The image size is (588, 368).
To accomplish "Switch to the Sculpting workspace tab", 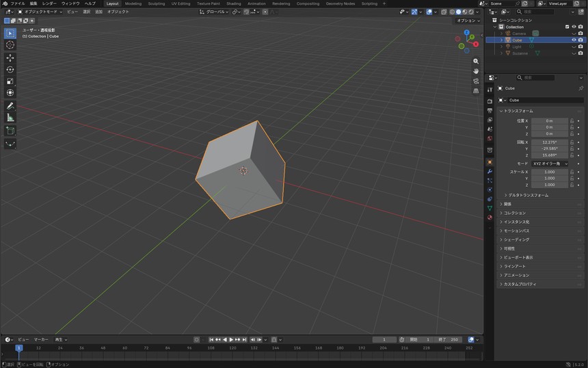I will (157, 3).
